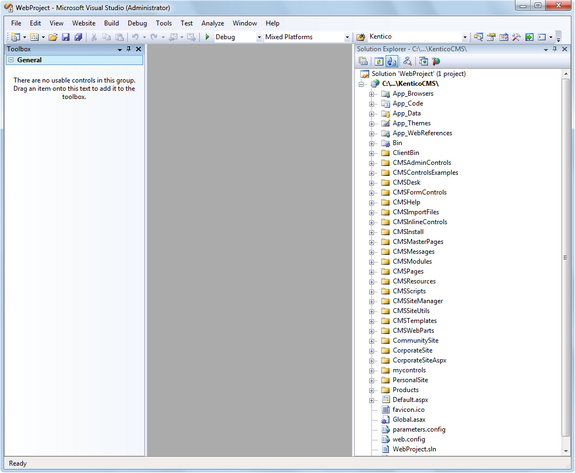Viewport: 575px width, 473px height.
Task: Open the Debug configuration dropdown
Action: click(259, 37)
